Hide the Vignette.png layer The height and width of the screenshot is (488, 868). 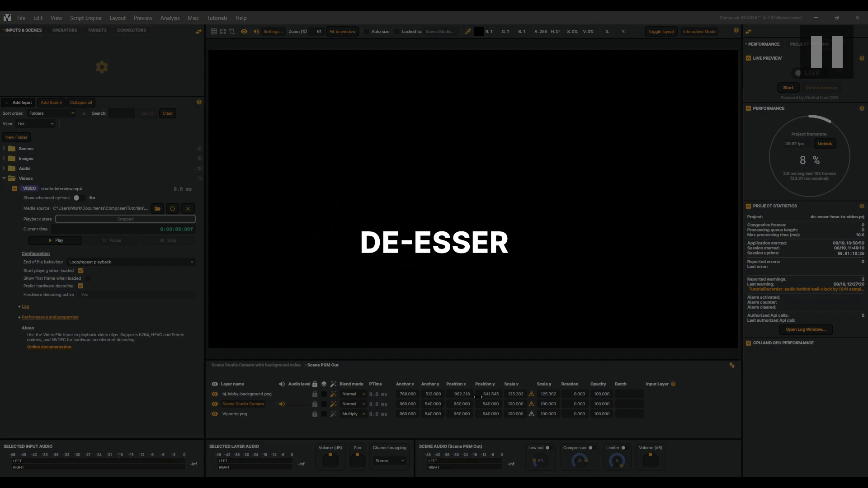tap(215, 414)
